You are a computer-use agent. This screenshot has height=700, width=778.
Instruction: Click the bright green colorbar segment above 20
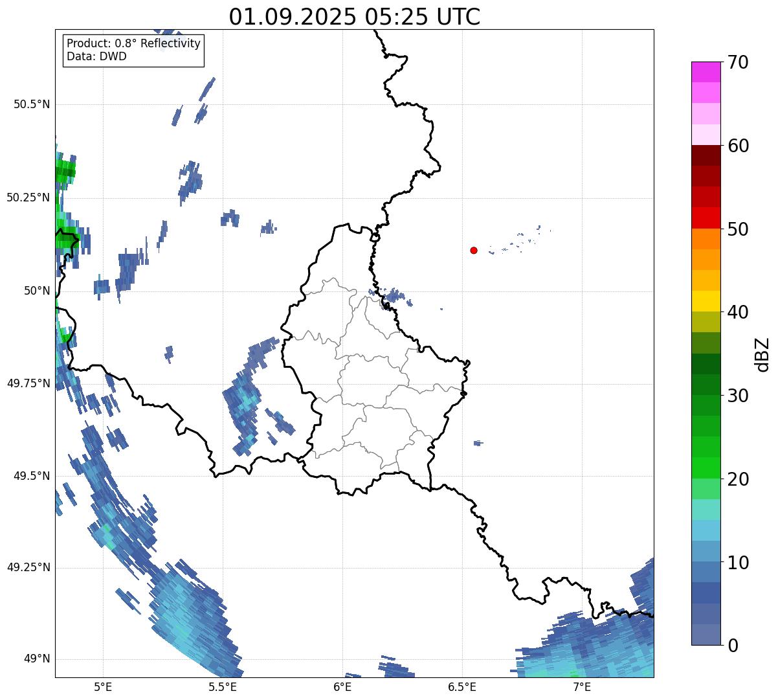coord(706,468)
